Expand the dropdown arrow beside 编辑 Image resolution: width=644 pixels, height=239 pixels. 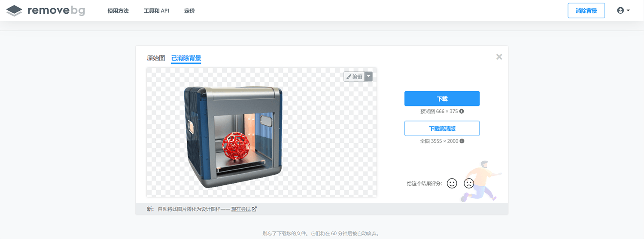click(x=368, y=76)
